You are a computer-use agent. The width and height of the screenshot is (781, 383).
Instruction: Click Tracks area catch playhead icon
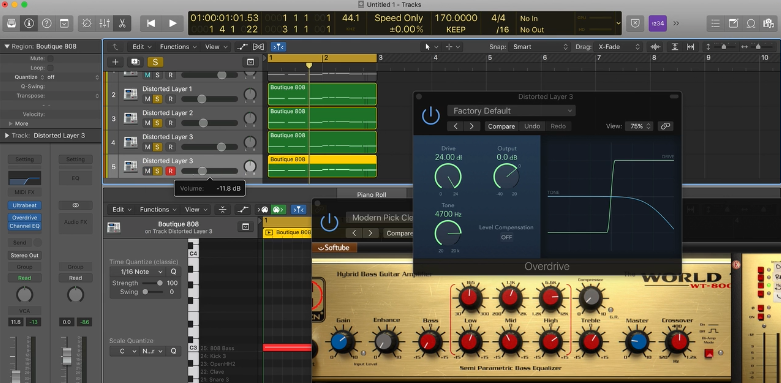point(278,47)
